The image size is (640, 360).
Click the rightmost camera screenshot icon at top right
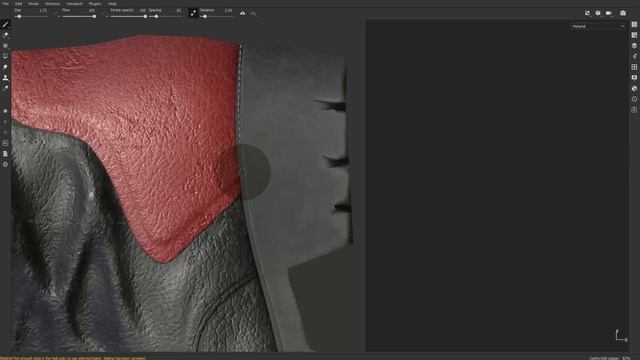coord(623,13)
